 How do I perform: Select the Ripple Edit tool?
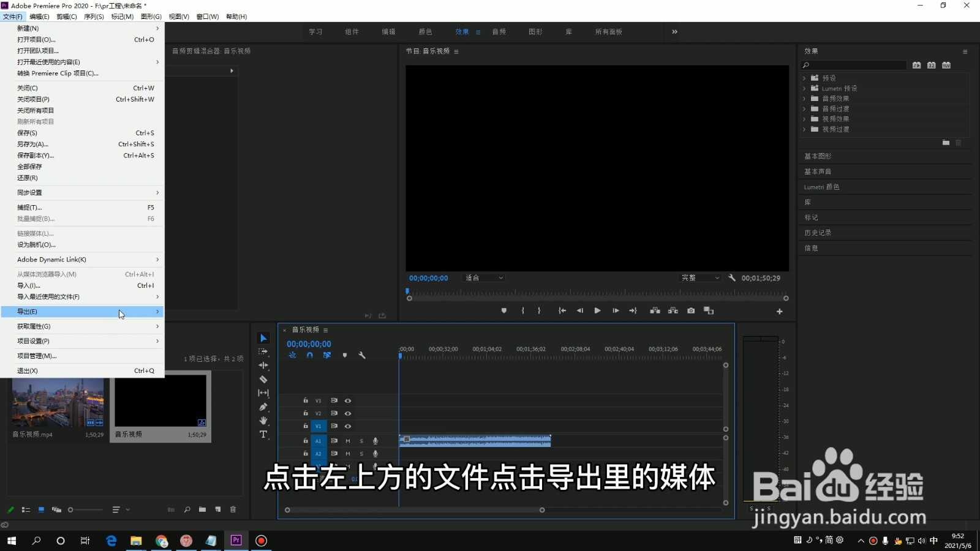(x=263, y=365)
